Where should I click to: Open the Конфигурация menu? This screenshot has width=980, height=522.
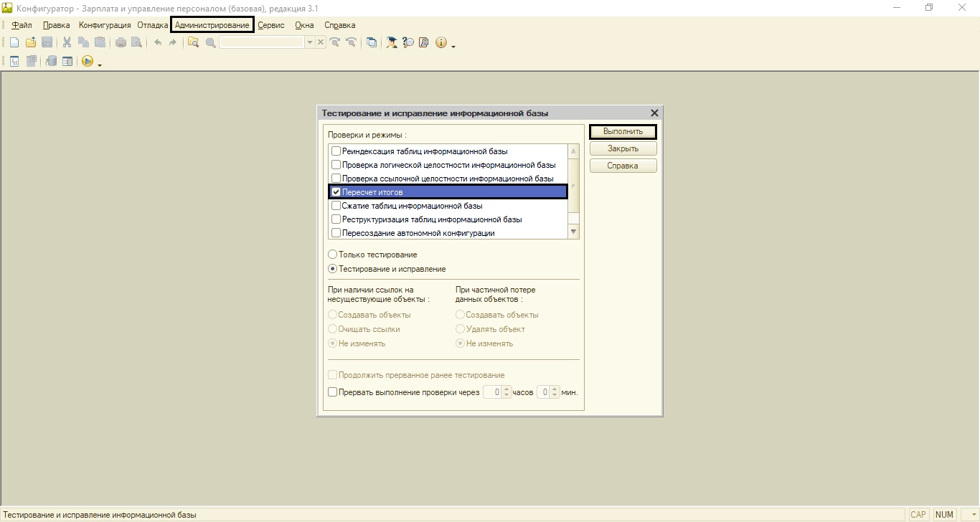pos(105,25)
